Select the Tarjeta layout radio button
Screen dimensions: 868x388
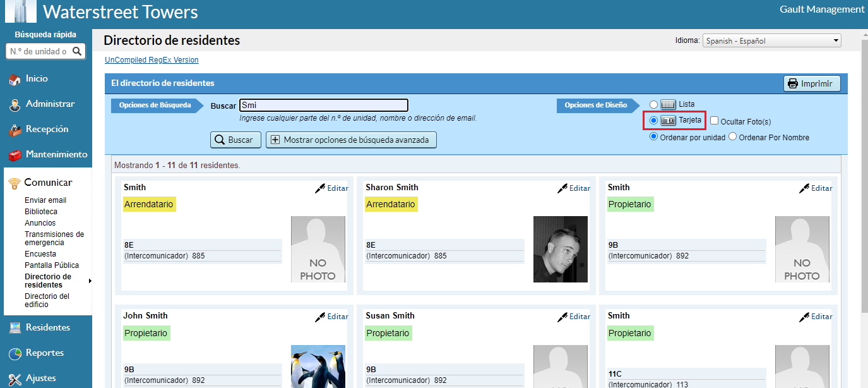(653, 120)
